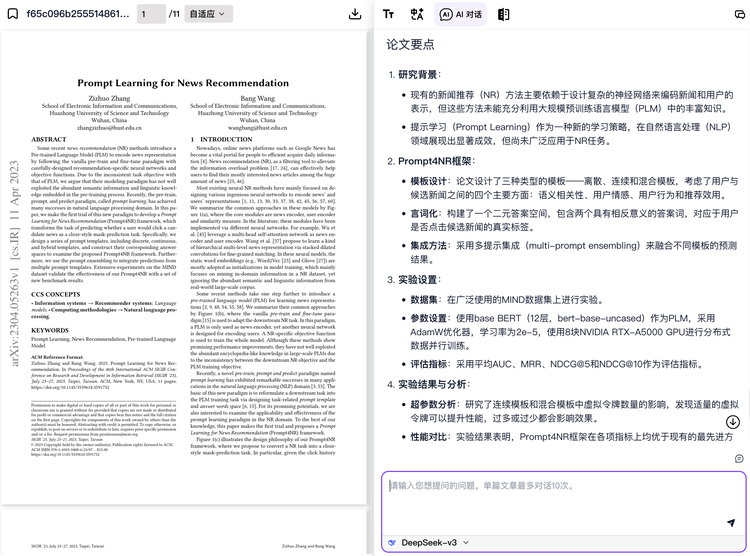This screenshot has height=556, width=750.
Task: Click the 超参数分析 bullet label
Action: click(x=433, y=405)
